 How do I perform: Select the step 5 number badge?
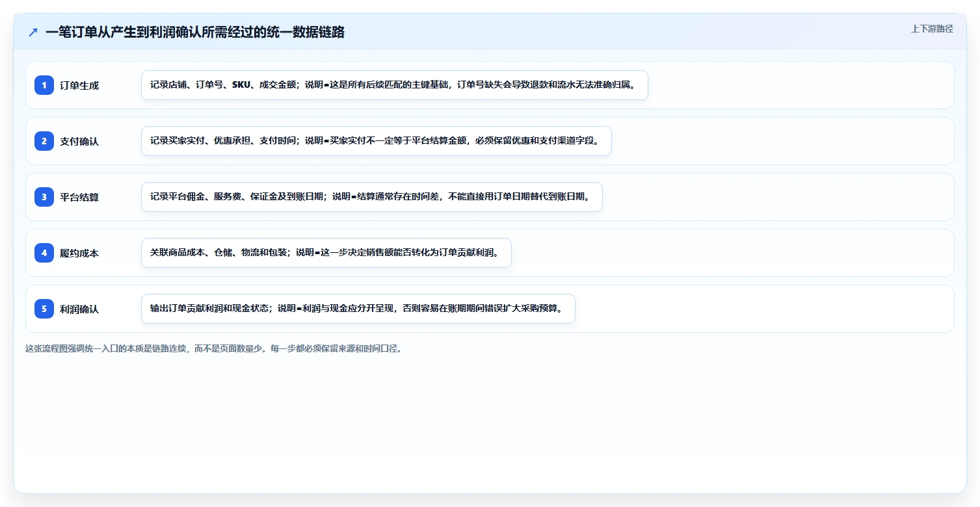pos(44,309)
